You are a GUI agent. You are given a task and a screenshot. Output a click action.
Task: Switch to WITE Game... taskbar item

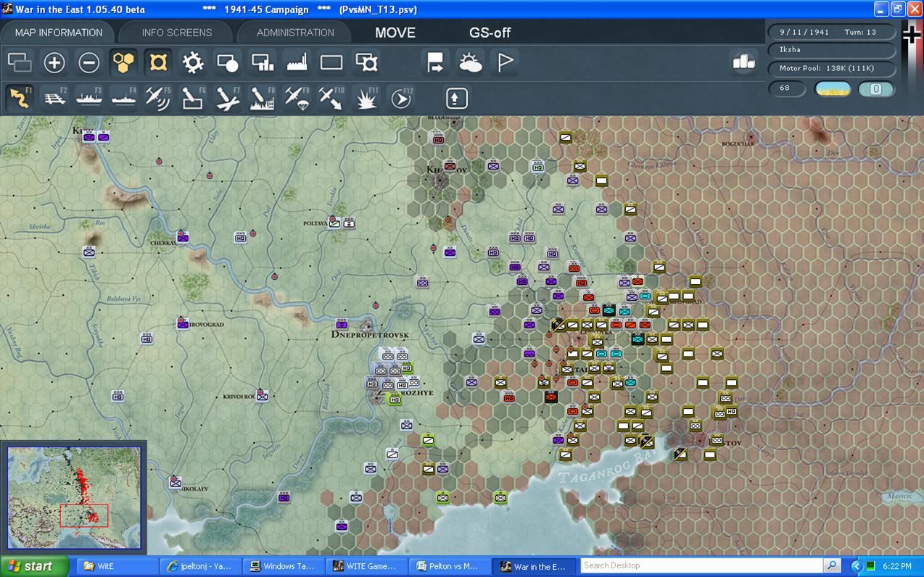(x=366, y=566)
